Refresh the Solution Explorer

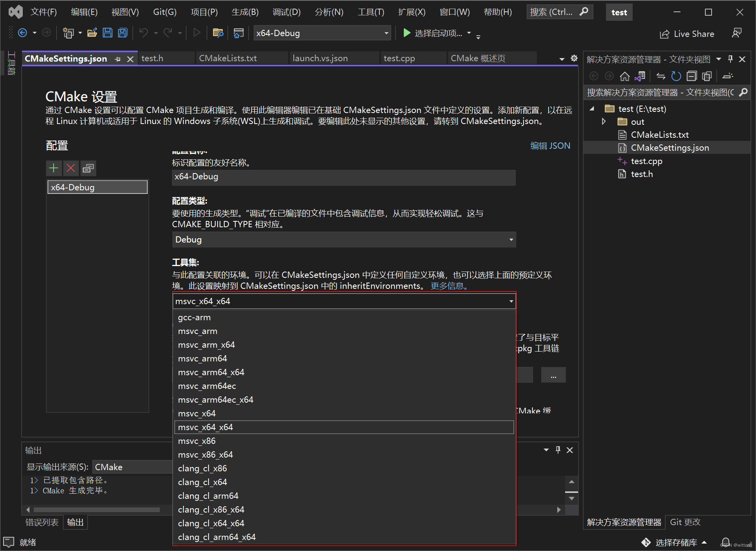coord(676,76)
